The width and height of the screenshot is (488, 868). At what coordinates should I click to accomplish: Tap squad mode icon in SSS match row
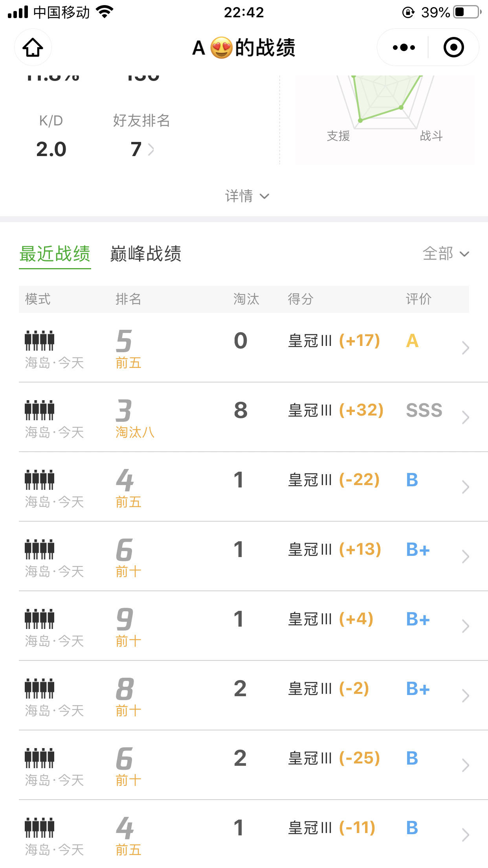click(39, 410)
